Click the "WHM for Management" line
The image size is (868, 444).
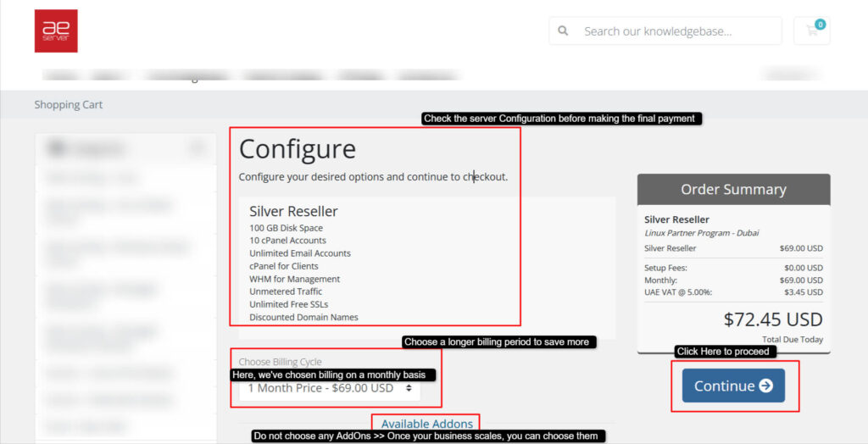[x=294, y=279]
